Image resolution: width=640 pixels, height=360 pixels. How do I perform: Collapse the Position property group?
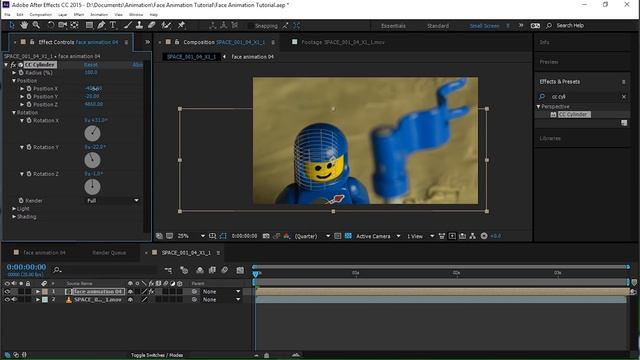14,81
